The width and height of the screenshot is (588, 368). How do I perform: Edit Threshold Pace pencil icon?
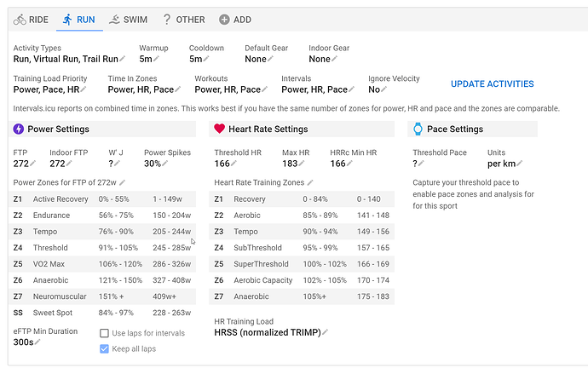(422, 163)
